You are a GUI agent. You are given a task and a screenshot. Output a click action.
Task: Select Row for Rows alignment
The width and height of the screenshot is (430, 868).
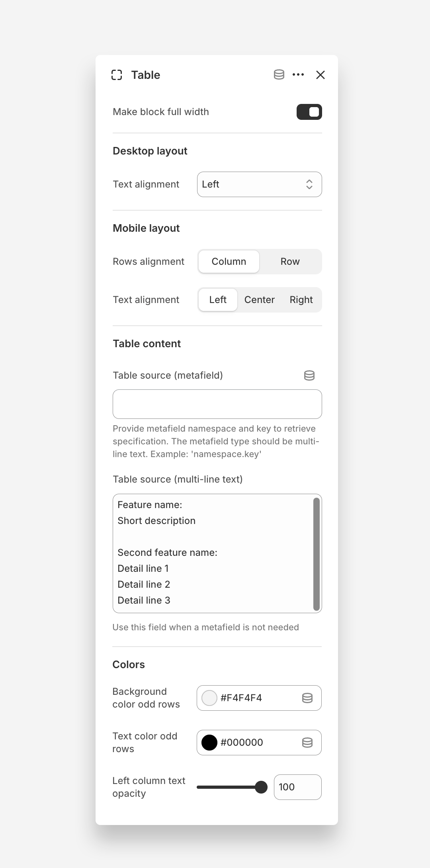click(290, 262)
